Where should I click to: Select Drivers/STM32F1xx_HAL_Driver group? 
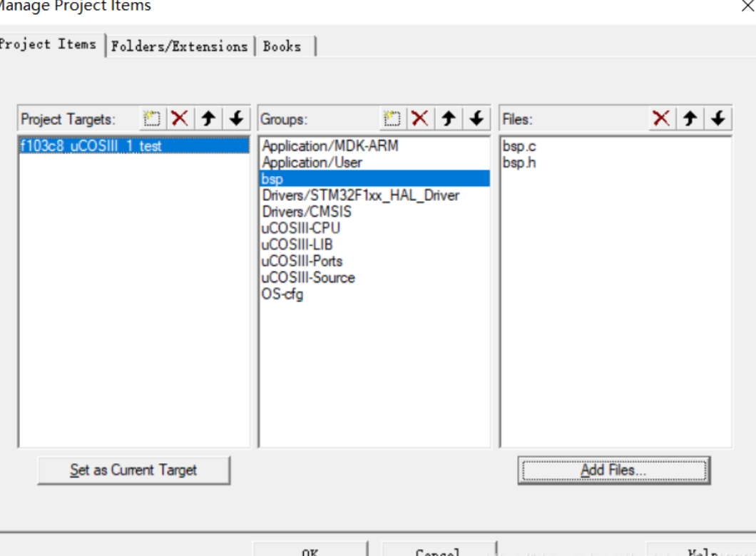[x=374, y=195]
